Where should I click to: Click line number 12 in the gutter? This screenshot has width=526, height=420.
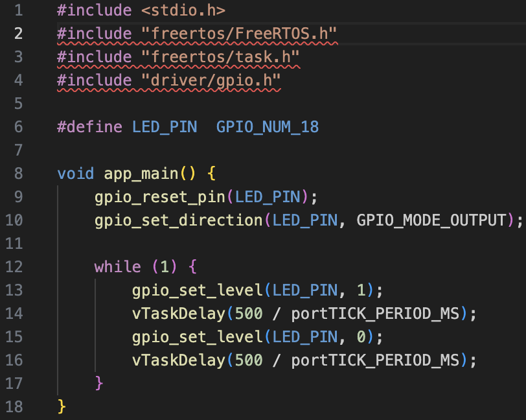click(14, 267)
